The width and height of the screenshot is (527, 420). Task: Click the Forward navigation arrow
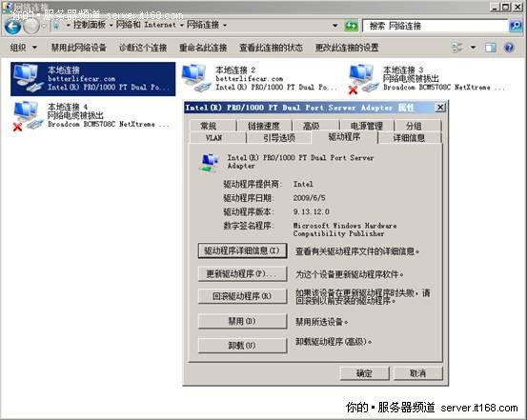coord(32,27)
